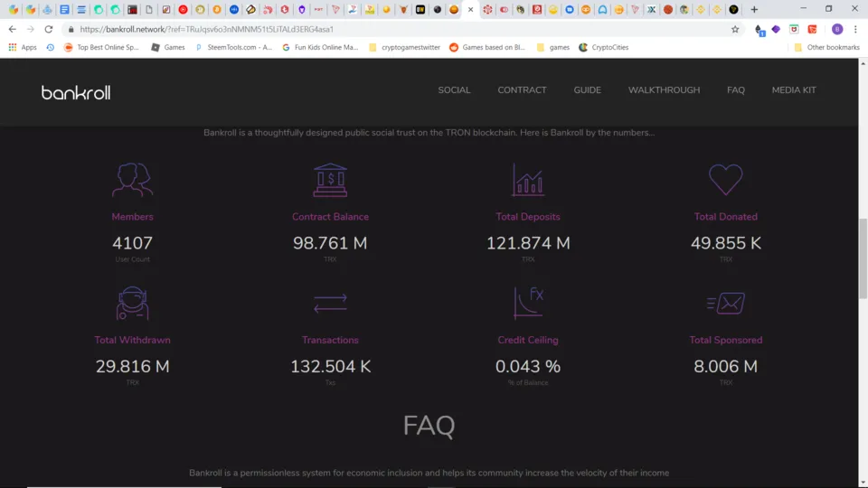Screen dimensions: 868x488
Task: Open the WALKTHROUGH nav menu item
Action: pyautogui.click(x=664, y=90)
